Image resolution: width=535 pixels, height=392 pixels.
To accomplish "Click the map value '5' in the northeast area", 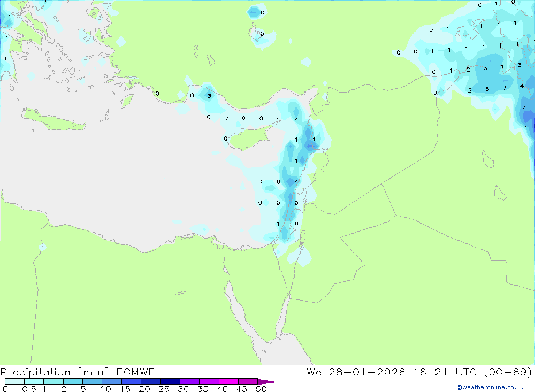I will [x=487, y=89].
